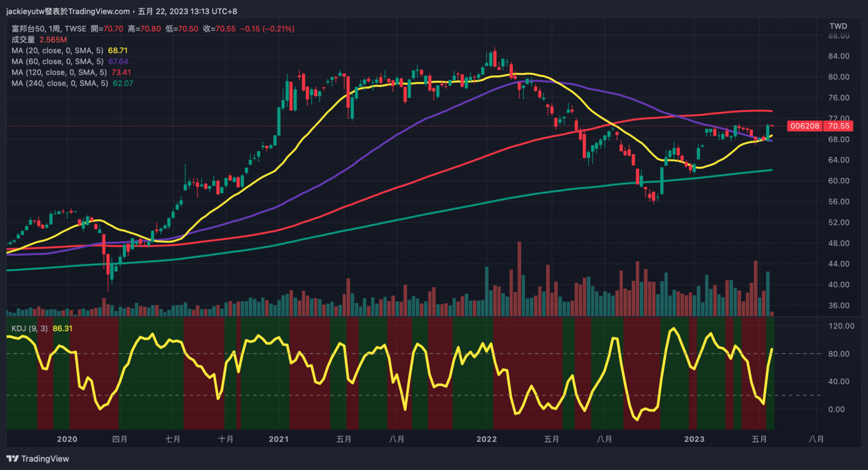This screenshot has height=470, width=868.
Task: Click the 2021 label on time axis
Action: click(x=278, y=439)
